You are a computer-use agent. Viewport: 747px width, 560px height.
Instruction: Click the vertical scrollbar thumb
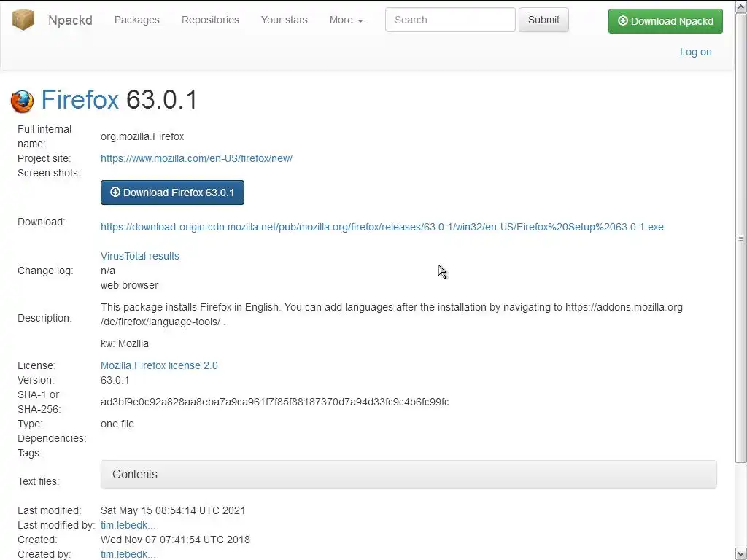pos(741,237)
